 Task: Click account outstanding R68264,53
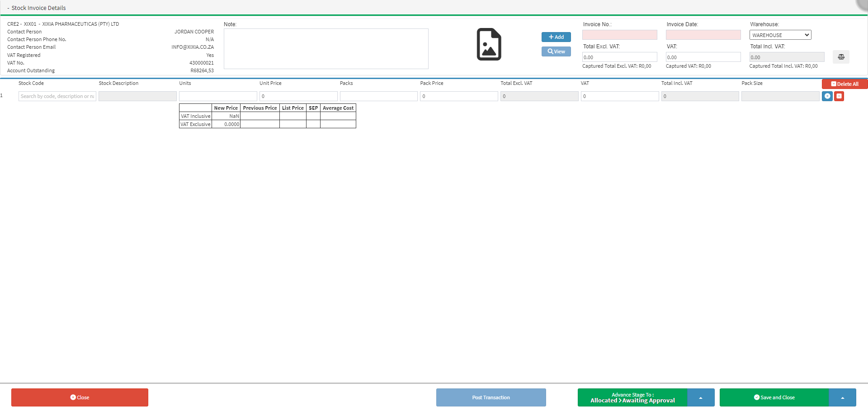pos(202,70)
